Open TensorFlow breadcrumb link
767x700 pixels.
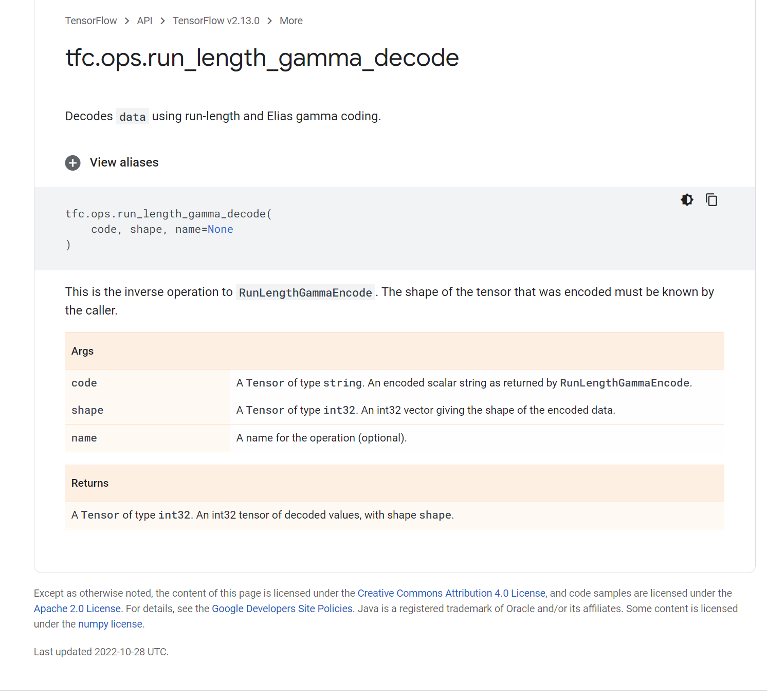[x=91, y=21]
